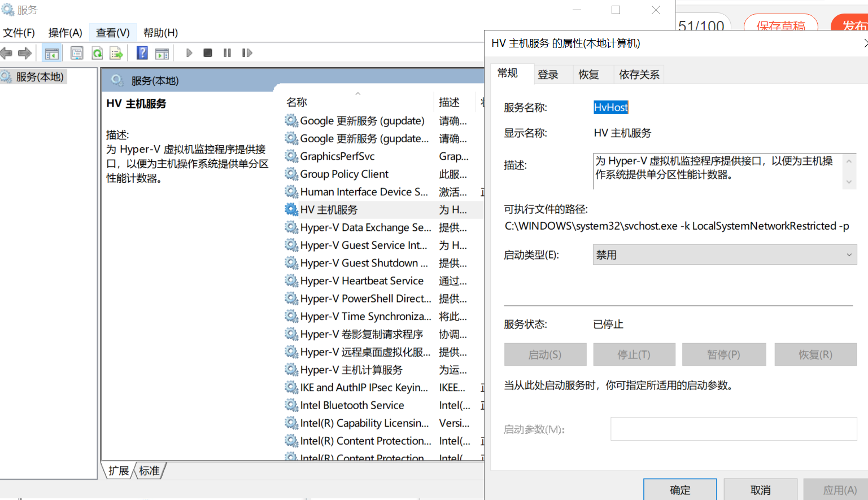Switch to the 扩展 view tab
The height and width of the screenshot is (500, 868).
(119, 471)
